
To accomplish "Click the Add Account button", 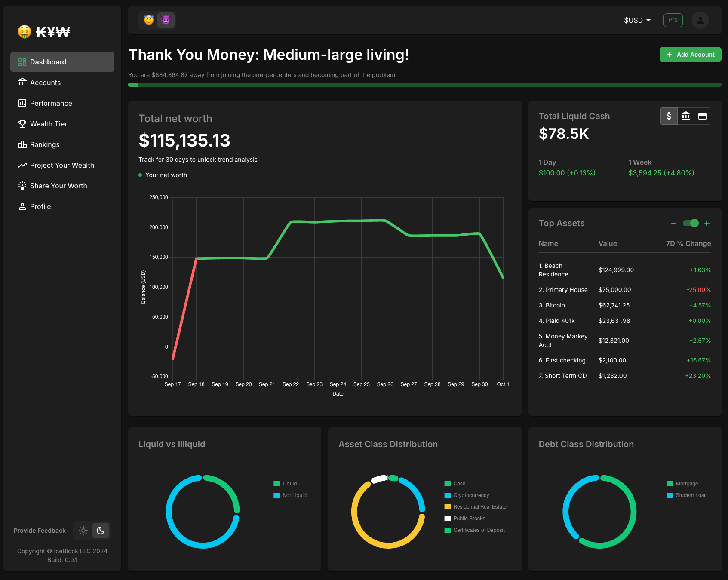I will coord(690,55).
